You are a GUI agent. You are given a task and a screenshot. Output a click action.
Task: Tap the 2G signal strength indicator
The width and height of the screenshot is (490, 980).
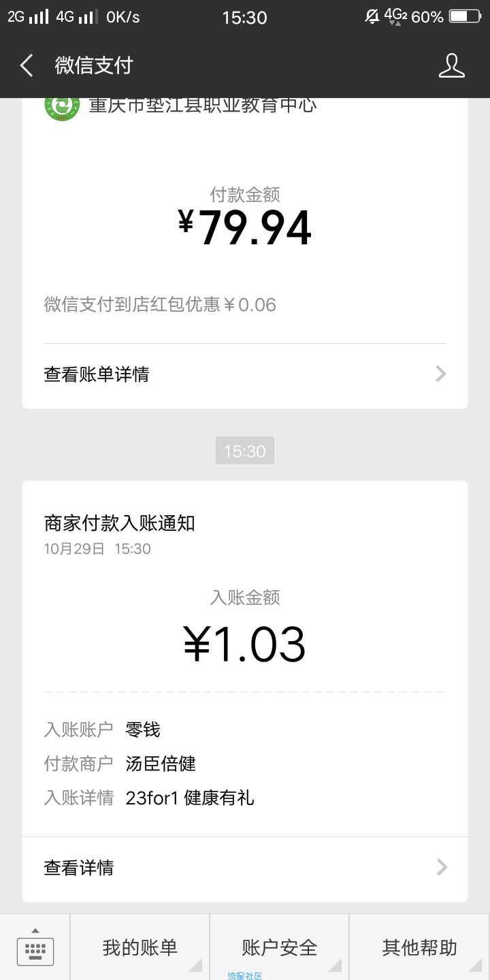point(29,17)
